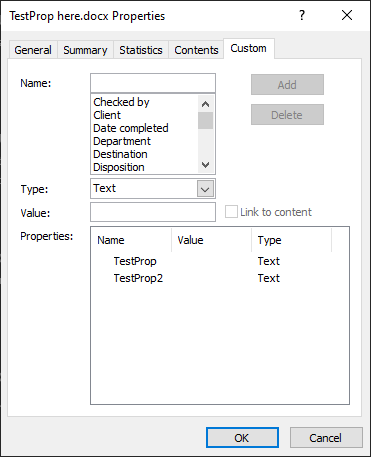Click the Type combo box showing Text
This screenshot has height=457, width=371.
pos(153,189)
